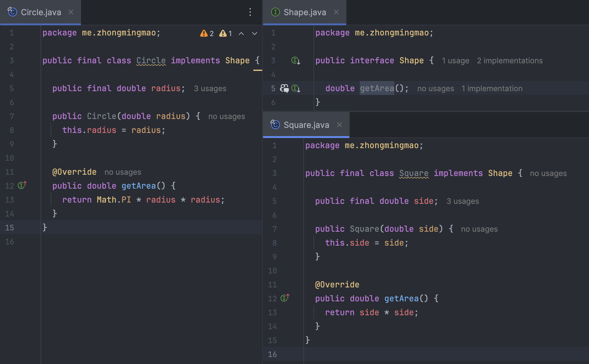The height and width of the screenshot is (364, 589).
Task: Click the code author icon beside getArea
Action: (284, 88)
